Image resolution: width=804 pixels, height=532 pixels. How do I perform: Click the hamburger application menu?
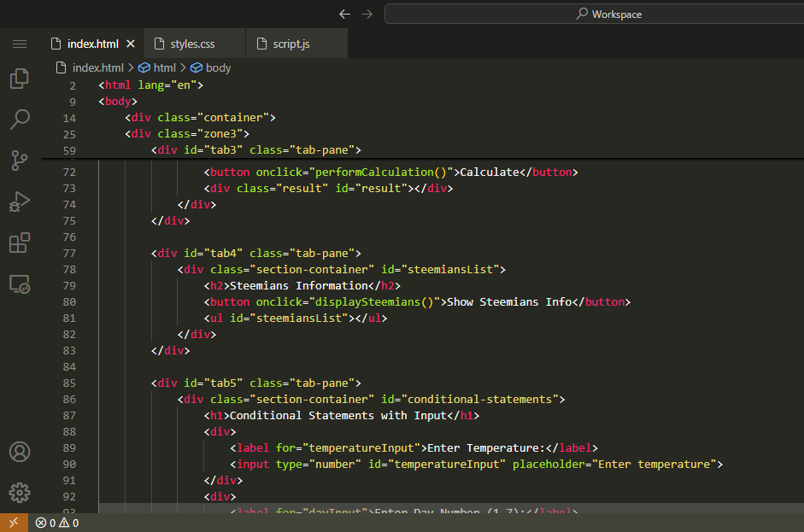point(20,44)
